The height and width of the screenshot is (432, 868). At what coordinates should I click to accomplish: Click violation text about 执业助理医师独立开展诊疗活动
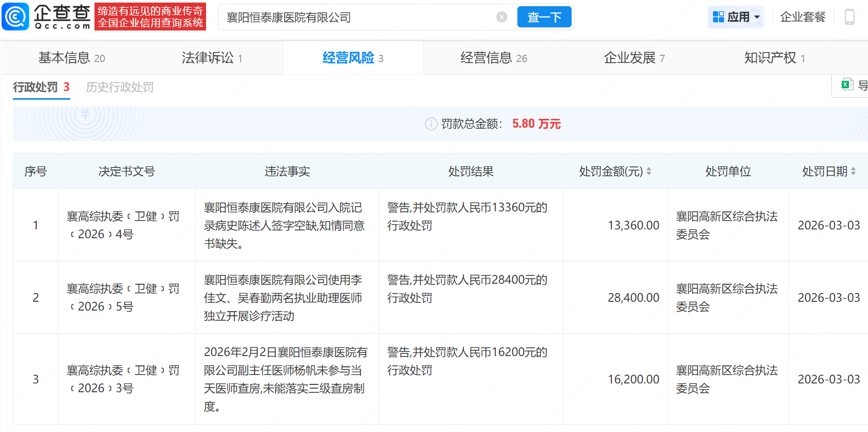(x=283, y=298)
